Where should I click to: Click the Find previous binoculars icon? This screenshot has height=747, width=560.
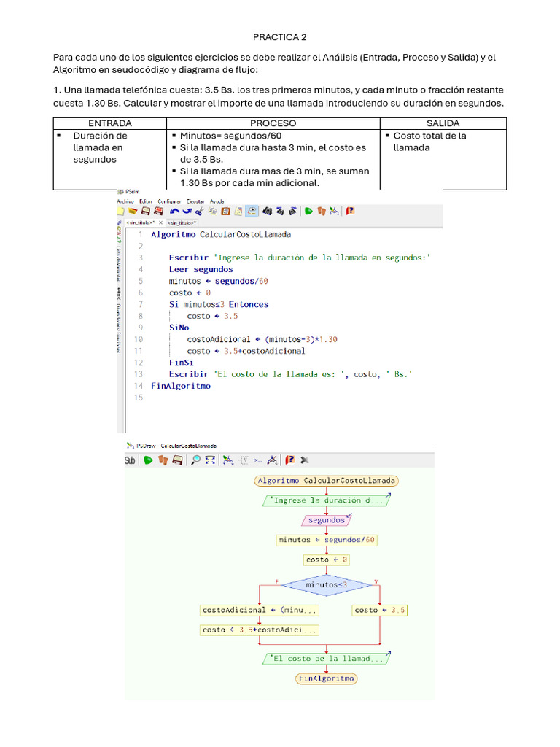click(280, 211)
